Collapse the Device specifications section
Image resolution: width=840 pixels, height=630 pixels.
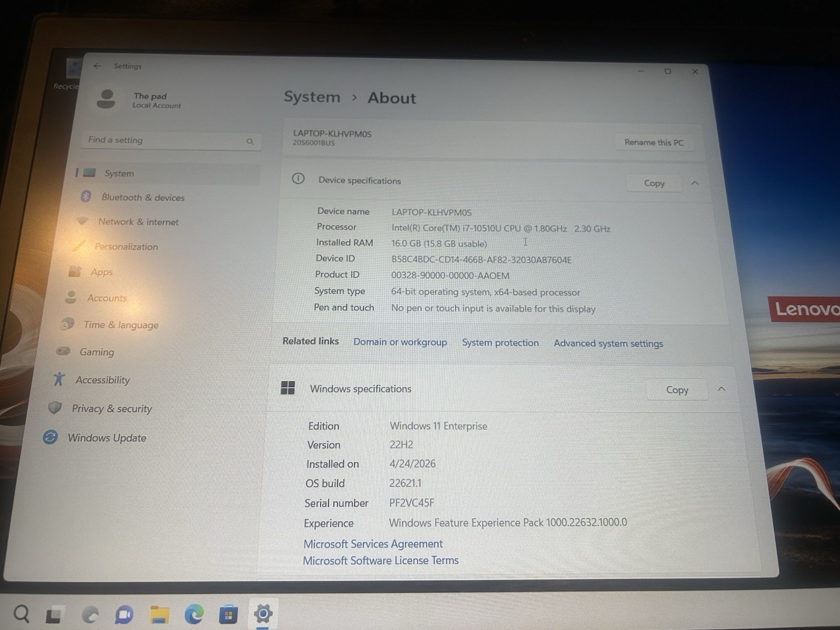[x=695, y=183]
